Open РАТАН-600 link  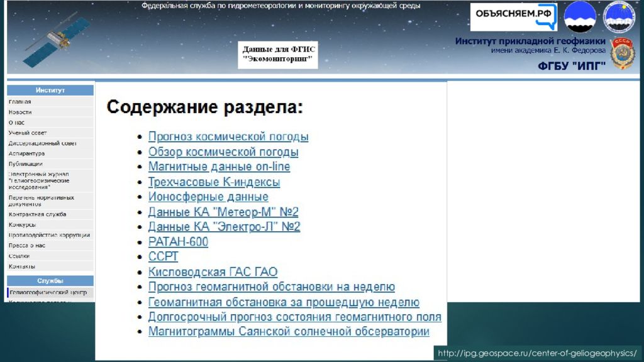click(178, 242)
